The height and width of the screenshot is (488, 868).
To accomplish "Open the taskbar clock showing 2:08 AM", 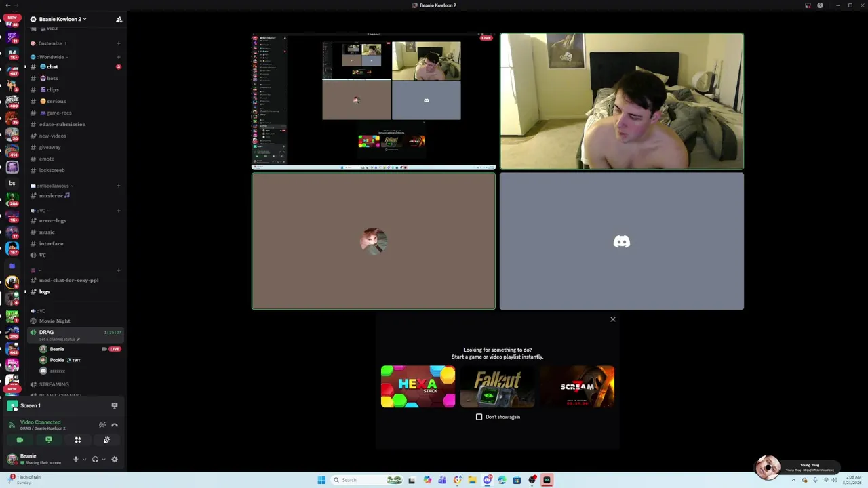I will 853,480.
